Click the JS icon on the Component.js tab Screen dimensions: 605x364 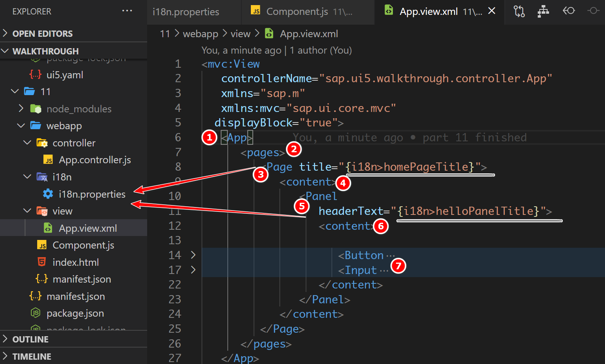[256, 11]
